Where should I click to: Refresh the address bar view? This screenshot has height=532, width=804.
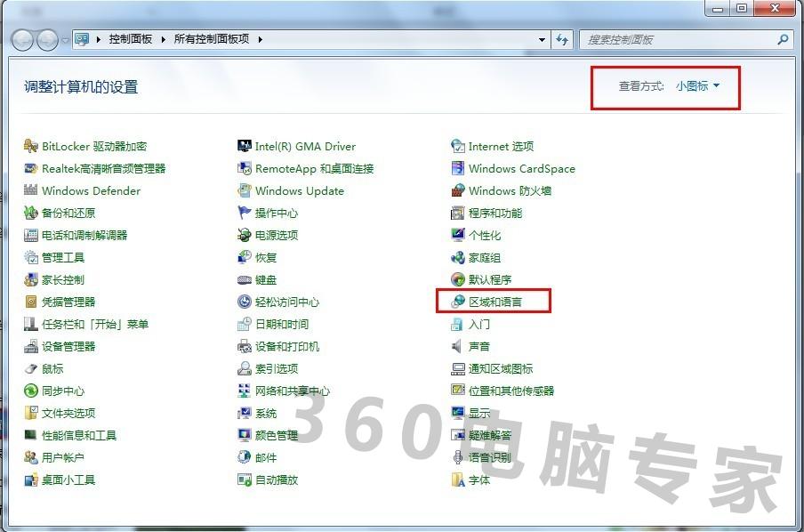point(562,39)
